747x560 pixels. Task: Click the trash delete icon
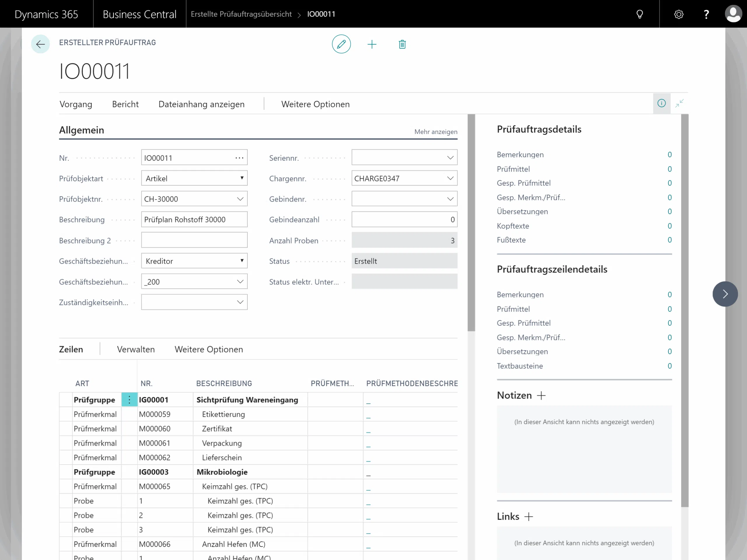(x=402, y=44)
